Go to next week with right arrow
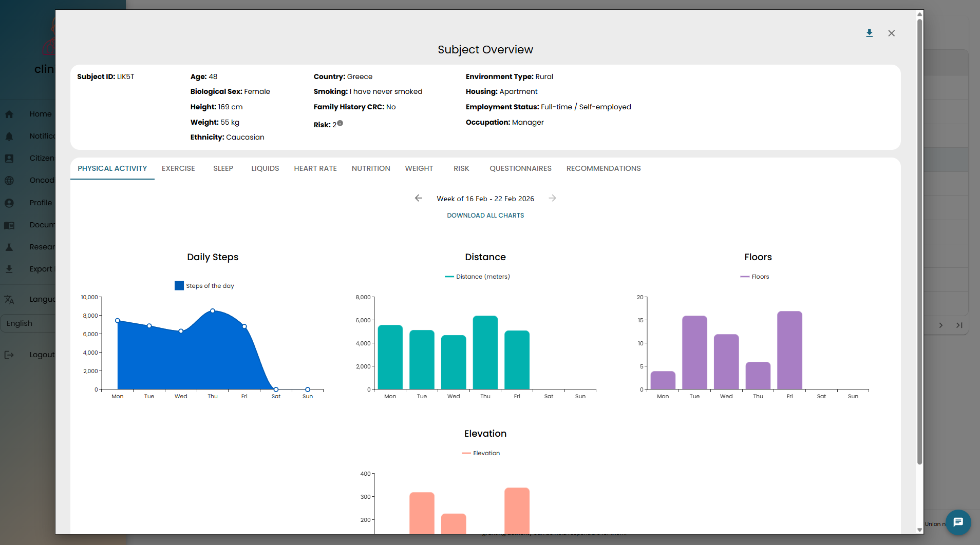This screenshot has height=545, width=980. click(x=552, y=199)
